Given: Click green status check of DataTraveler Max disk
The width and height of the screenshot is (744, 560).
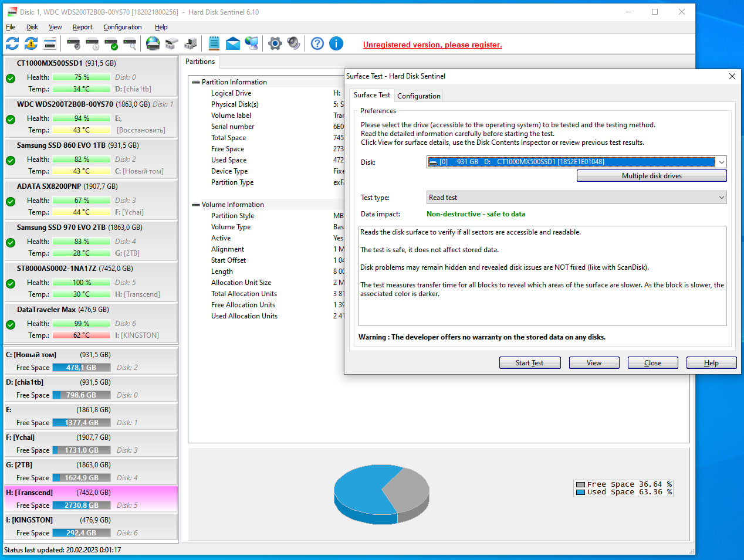Looking at the screenshot, I should (11, 324).
